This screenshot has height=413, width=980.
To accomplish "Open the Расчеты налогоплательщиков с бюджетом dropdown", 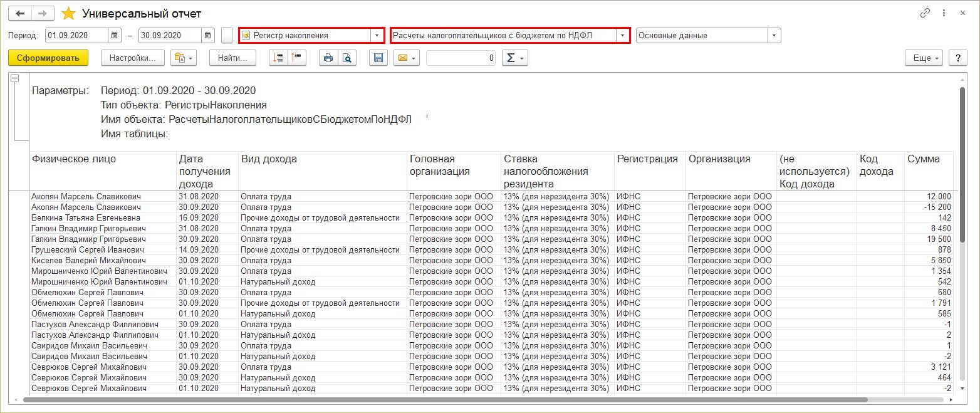I will (622, 35).
